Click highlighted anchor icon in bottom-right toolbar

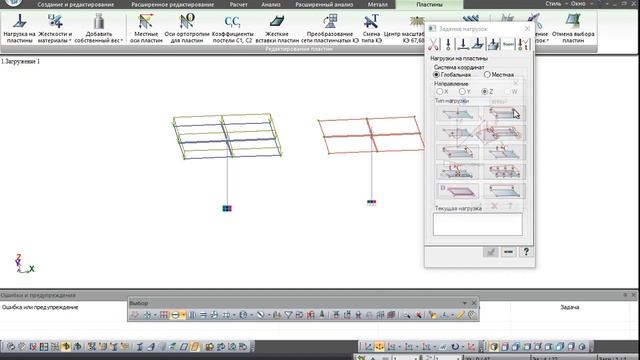pyautogui.click(x=379, y=347)
